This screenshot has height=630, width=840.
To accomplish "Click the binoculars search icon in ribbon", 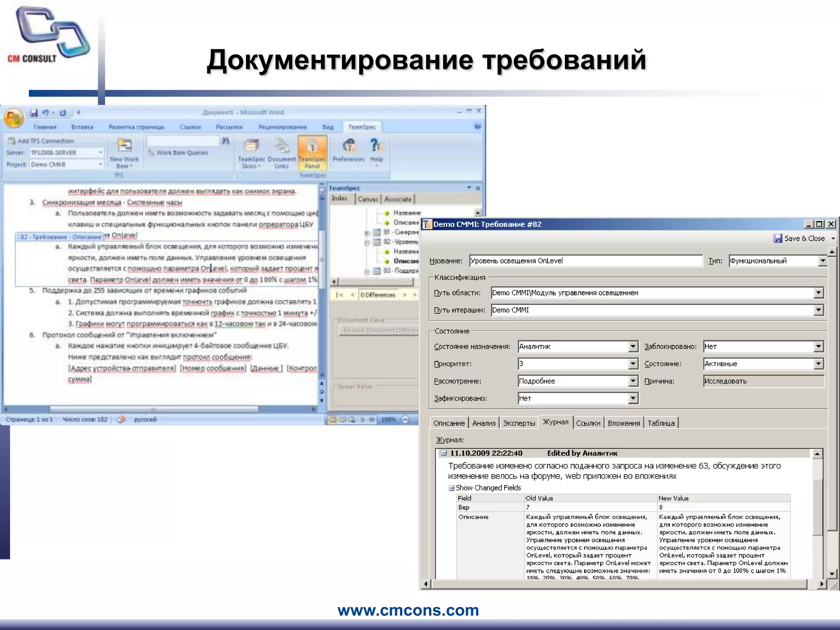I will [x=225, y=141].
